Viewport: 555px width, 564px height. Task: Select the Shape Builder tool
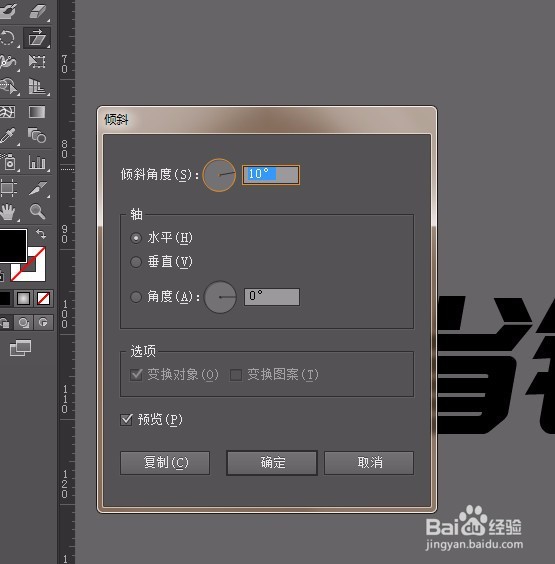pos(8,86)
